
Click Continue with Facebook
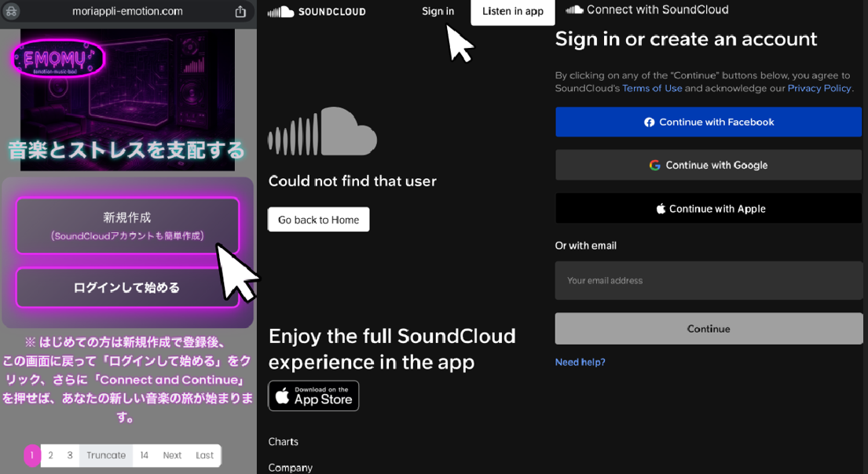709,122
